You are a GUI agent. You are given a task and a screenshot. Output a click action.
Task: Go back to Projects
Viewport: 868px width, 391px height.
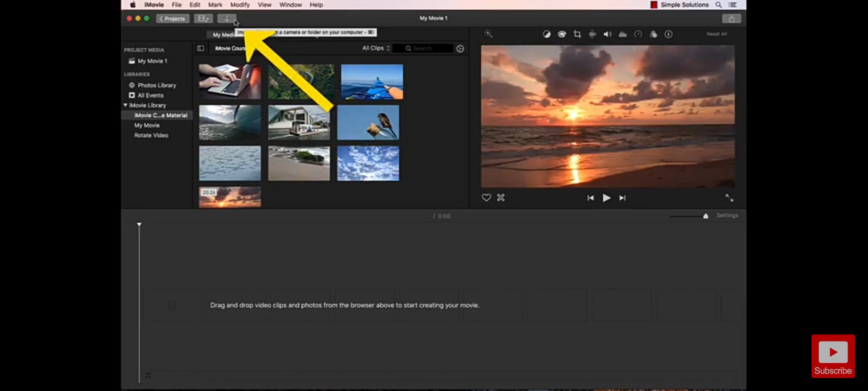[x=173, y=18]
